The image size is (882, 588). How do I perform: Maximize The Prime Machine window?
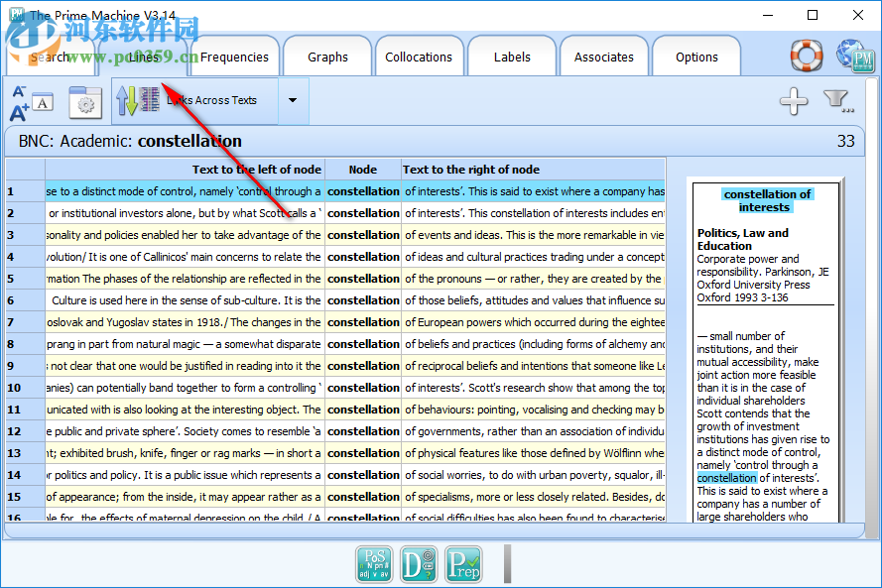[813, 15]
